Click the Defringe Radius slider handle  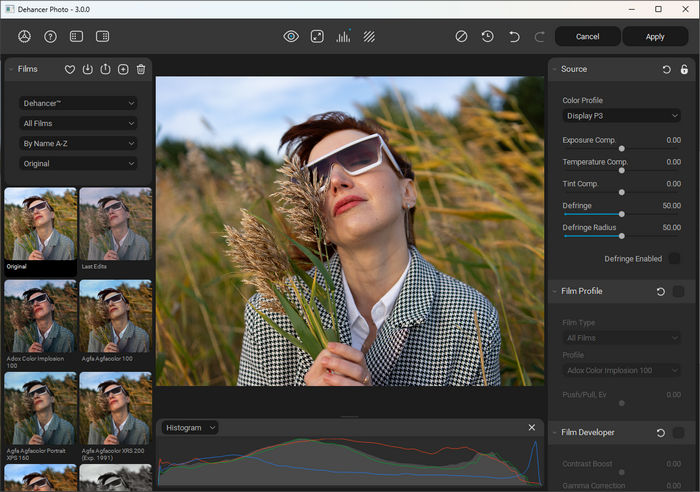621,236
